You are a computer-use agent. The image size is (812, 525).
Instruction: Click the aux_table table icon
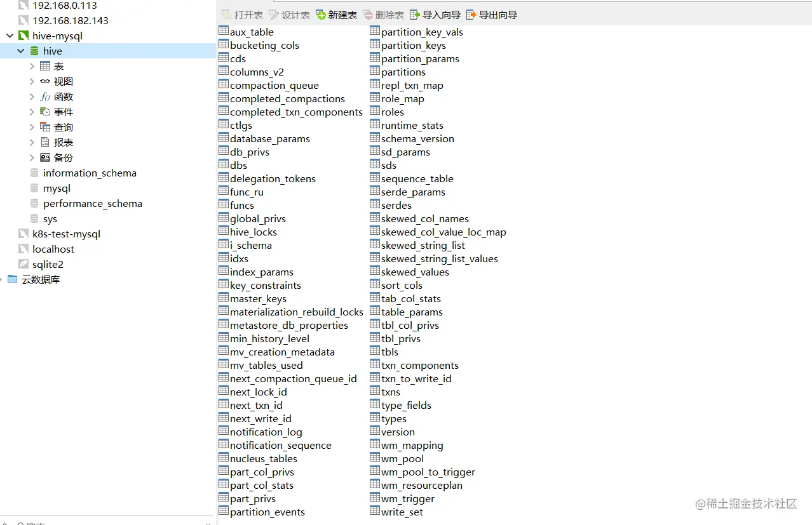(224, 31)
